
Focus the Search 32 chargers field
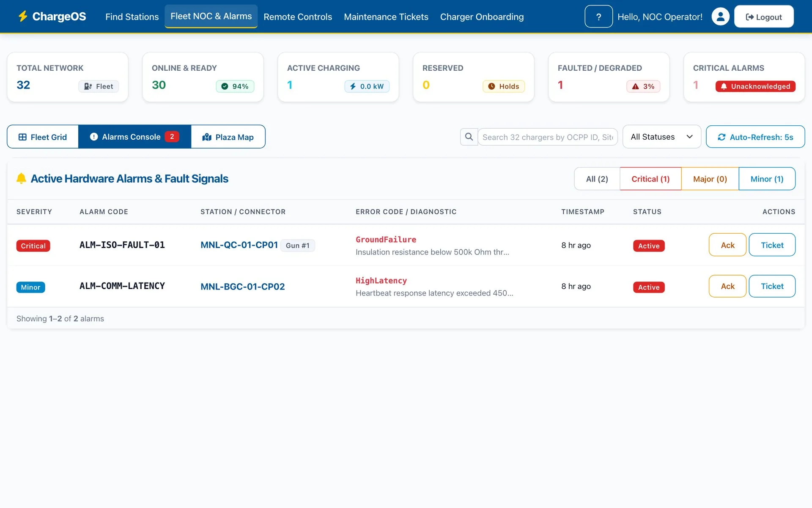[x=548, y=137]
